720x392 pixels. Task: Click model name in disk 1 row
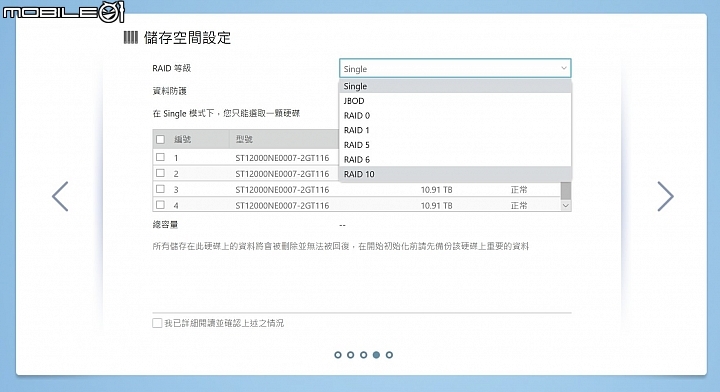[x=282, y=158]
